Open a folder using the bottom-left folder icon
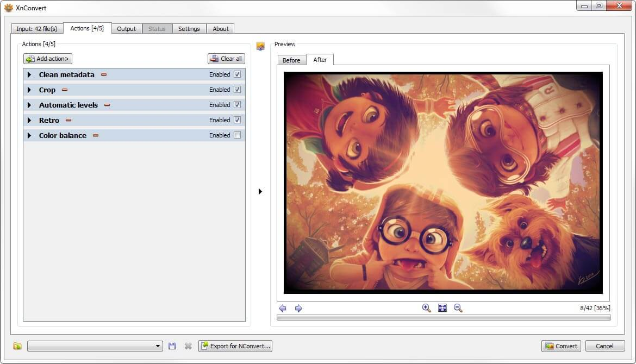Screen dimensions: 636x364 tap(17, 346)
